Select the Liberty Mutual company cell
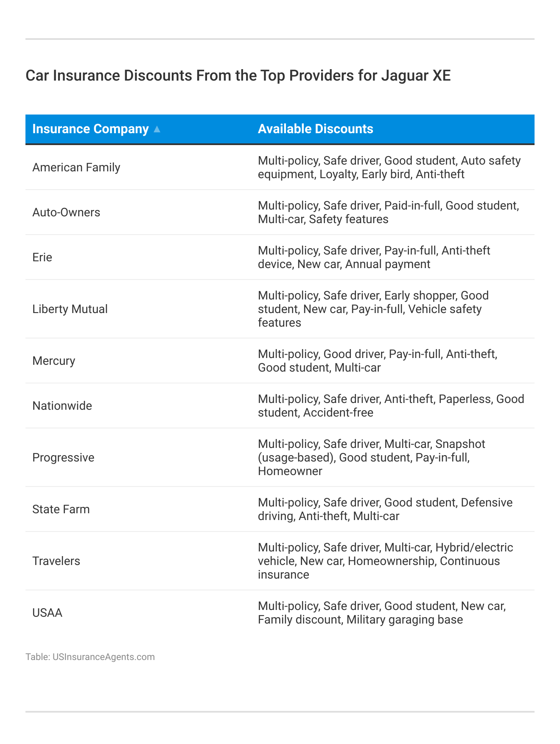Image resolution: width=560 pixels, height=744 pixels. click(70, 309)
